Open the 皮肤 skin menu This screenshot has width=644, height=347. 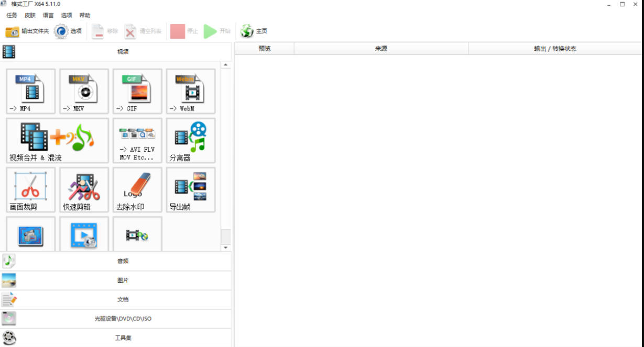click(x=30, y=15)
